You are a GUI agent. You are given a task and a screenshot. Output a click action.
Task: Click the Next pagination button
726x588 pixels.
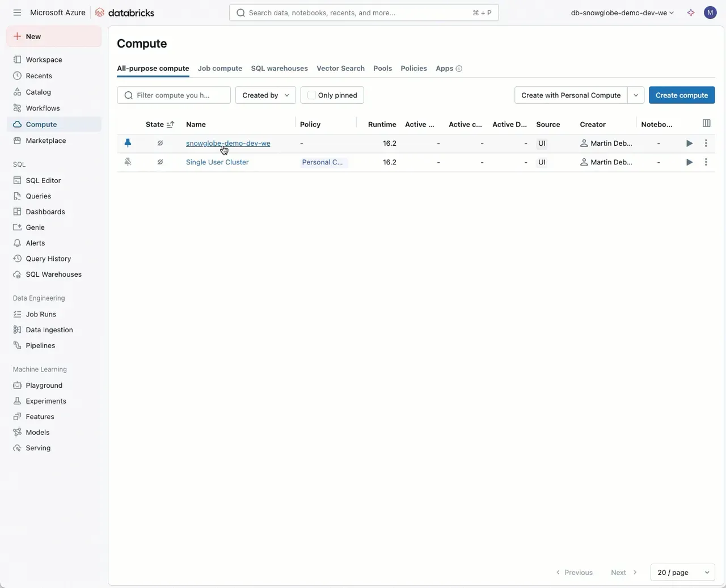(x=624, y=572)
